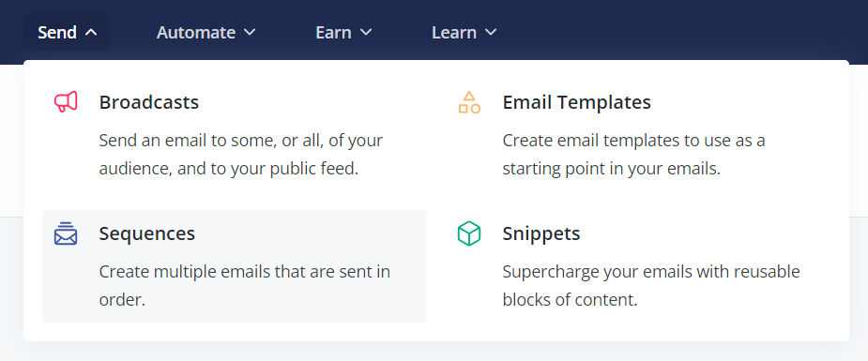868x361 pixels.
Task: Expand the Automate dropdown chevron
Action: click(x=250, y=33)
